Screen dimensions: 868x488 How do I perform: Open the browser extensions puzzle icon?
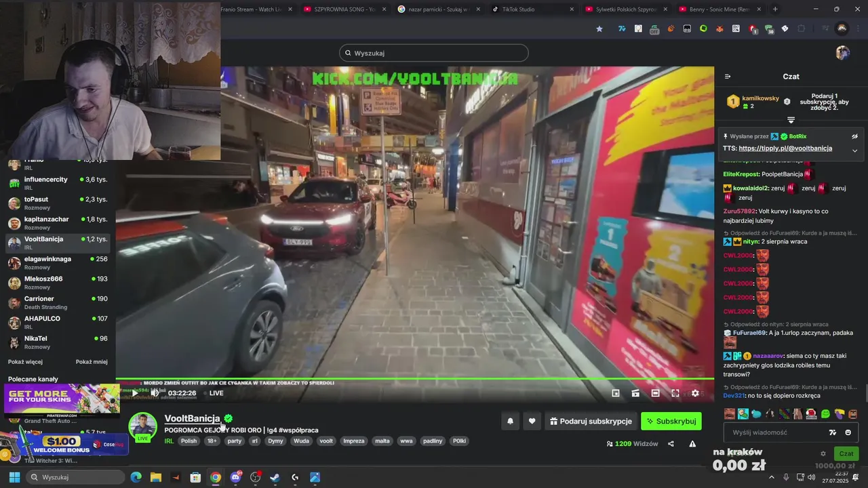[802, 28]
